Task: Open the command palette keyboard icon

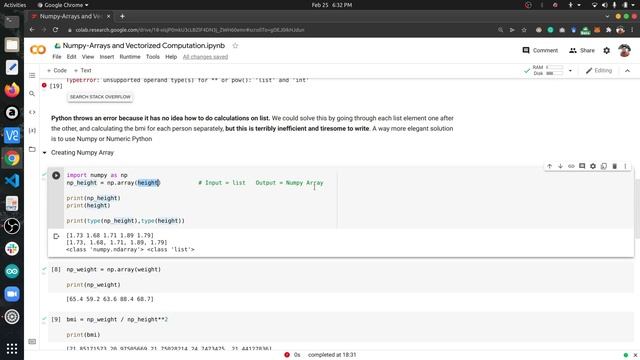Action: [32, 341]
